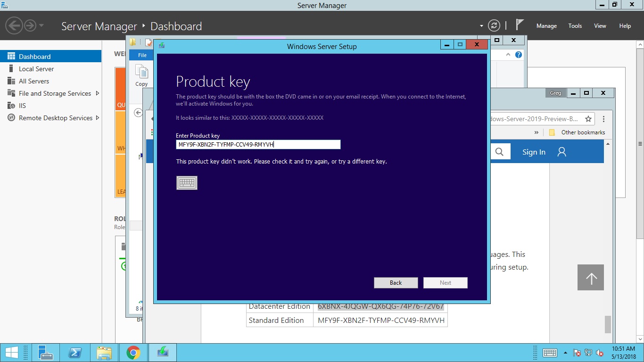Launch PowerShell from the taskbar
This screenshot has height=362, width=644.
click(75, 352)
